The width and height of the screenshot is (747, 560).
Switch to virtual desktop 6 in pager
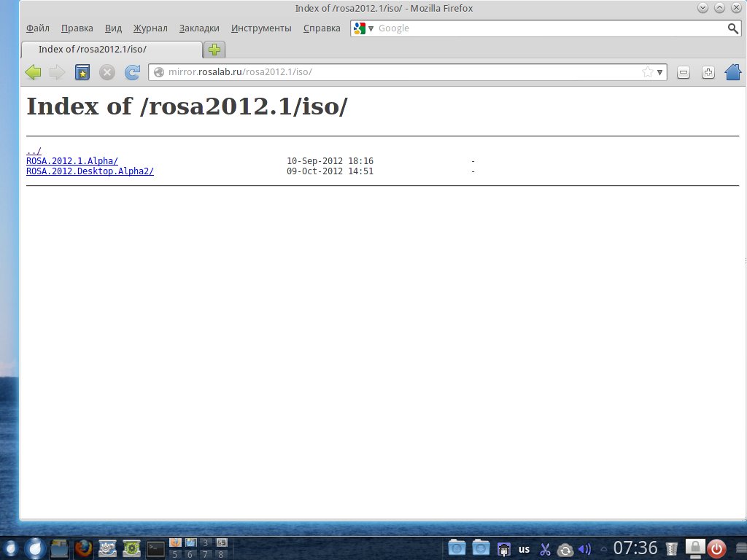pos(190,554)
